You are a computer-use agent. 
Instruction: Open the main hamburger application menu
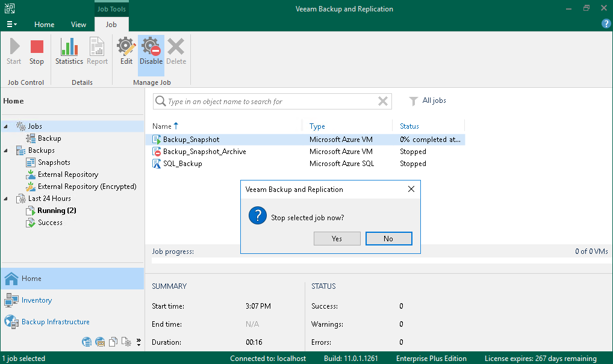point(11,24)
